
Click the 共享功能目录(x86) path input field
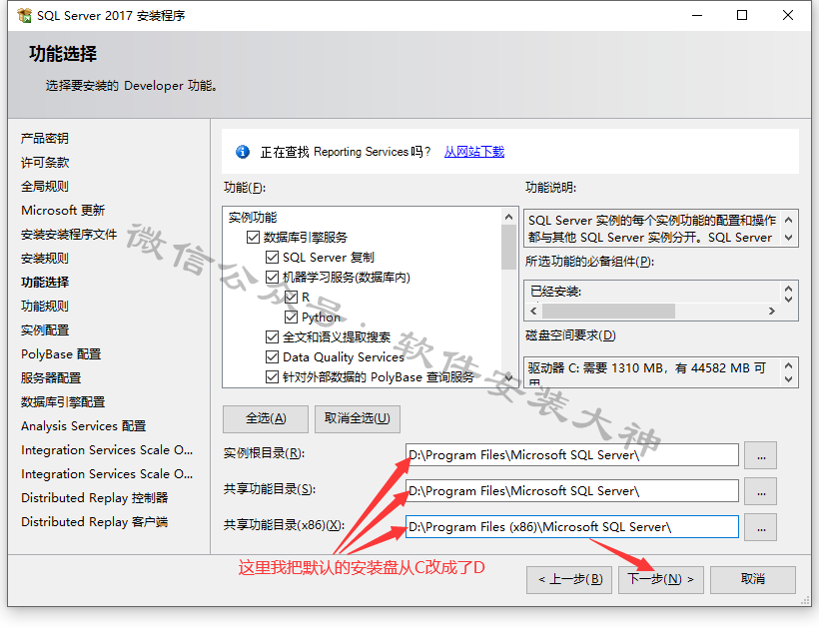coord(572,527)
